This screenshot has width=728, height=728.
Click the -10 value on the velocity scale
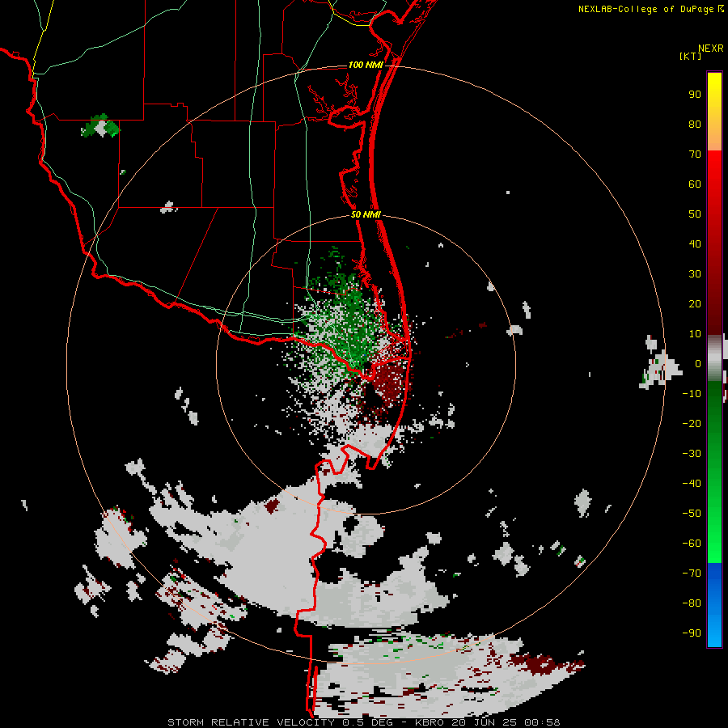coord(692,394)
